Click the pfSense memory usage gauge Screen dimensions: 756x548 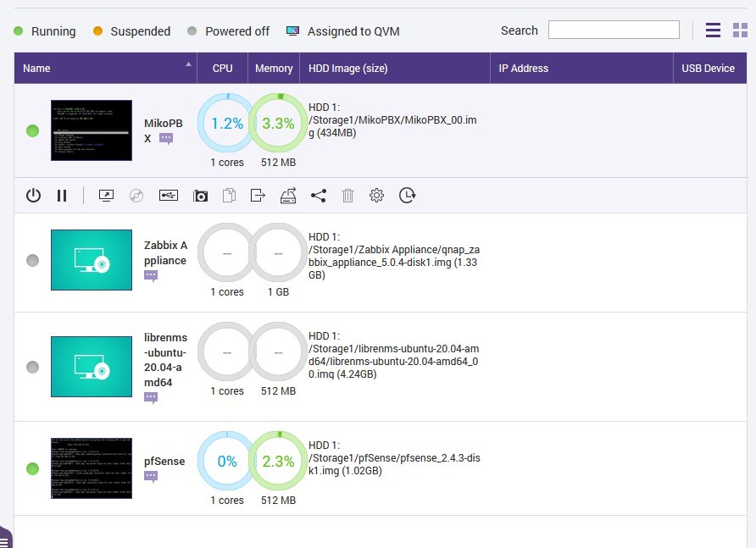277,462
